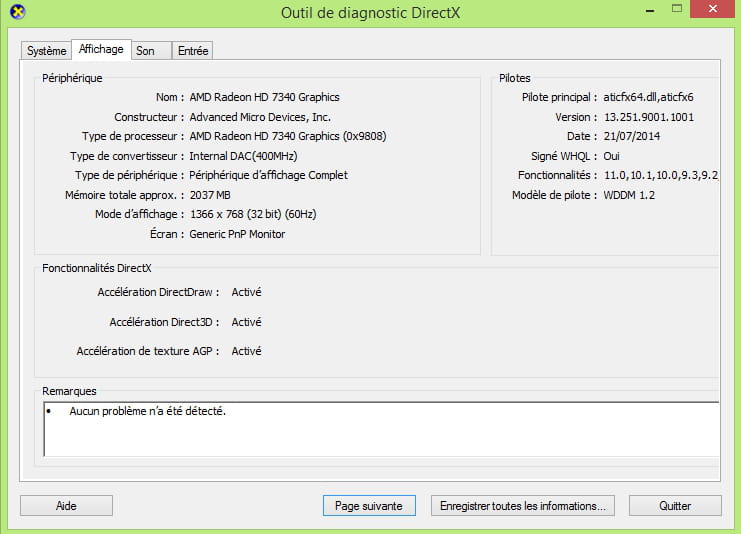Image resolution: width=741 pixels, height=534 pixels.
Task: Click the Page suivante button
Action: point(369,506)
